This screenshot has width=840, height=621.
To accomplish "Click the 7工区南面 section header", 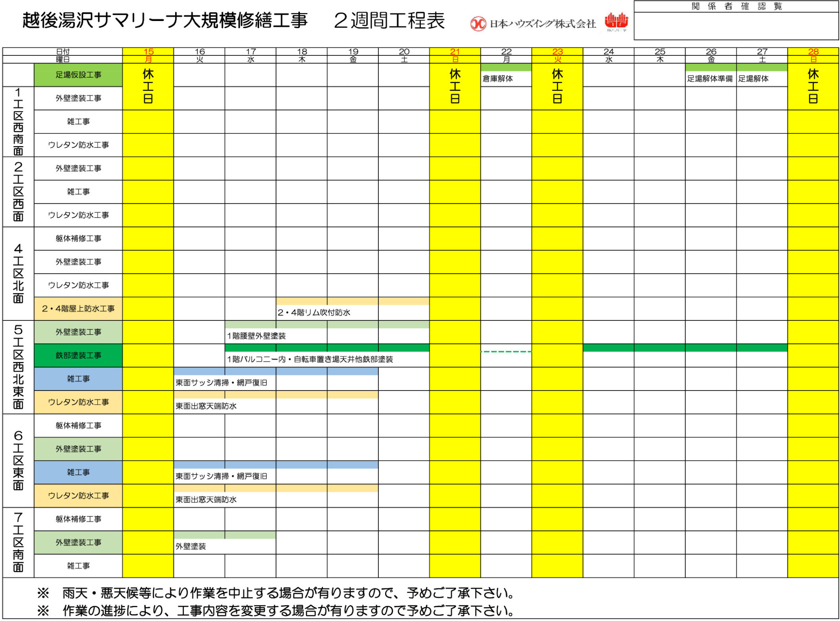I will point(18,542).
